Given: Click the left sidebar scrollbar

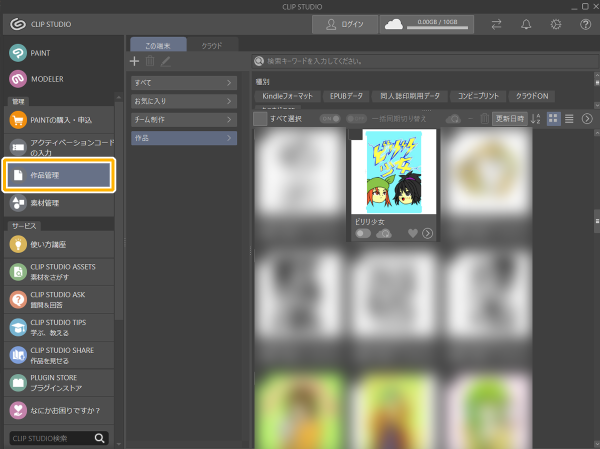Looking at the screenshot, I should [x=119, y=209].
